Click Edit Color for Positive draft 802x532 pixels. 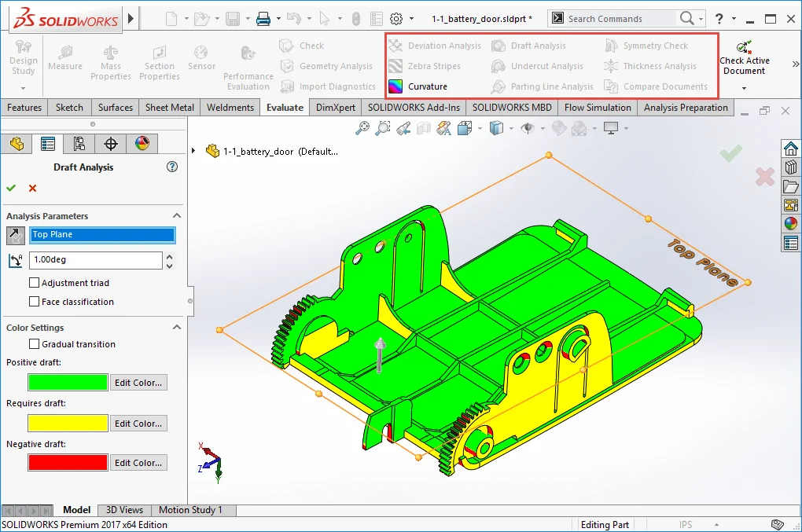[138, 383]
